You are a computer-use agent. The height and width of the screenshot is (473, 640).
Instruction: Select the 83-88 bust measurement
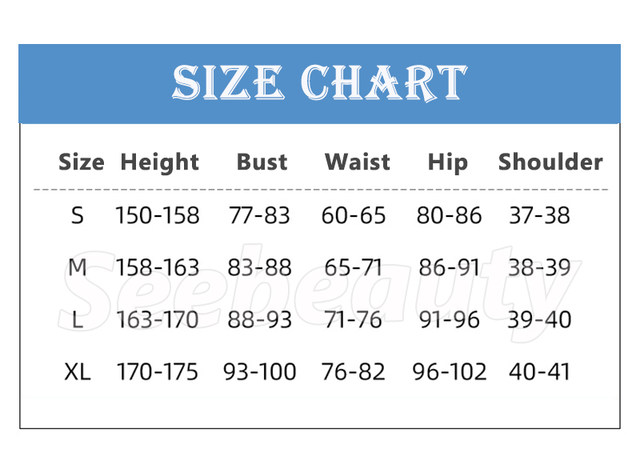tap(262, 268)
